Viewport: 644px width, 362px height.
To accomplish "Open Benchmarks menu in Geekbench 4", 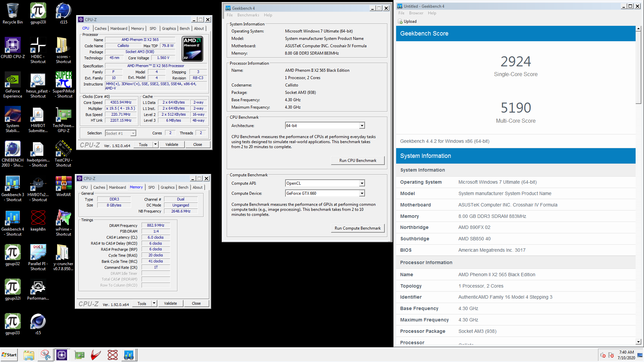I will click(x=248, y=15).
